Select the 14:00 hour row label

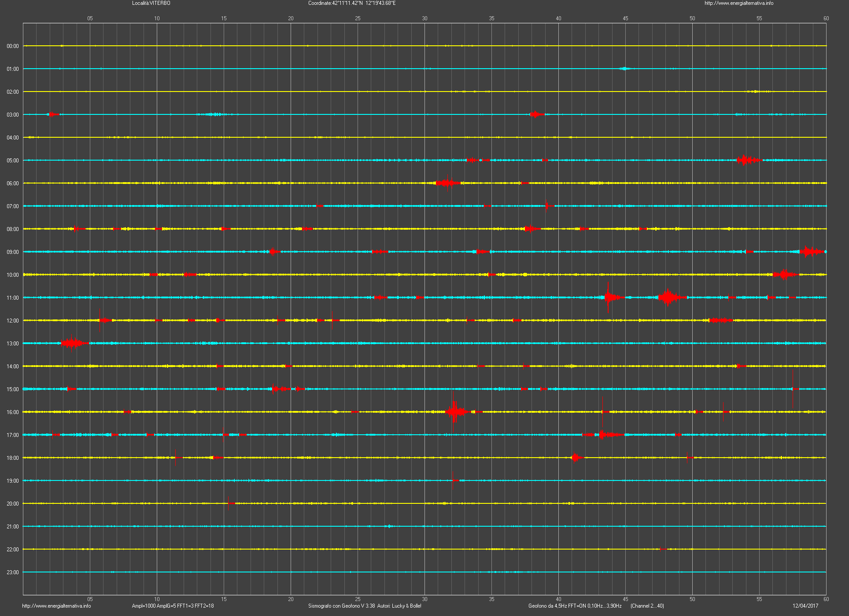tap(13, 367)
